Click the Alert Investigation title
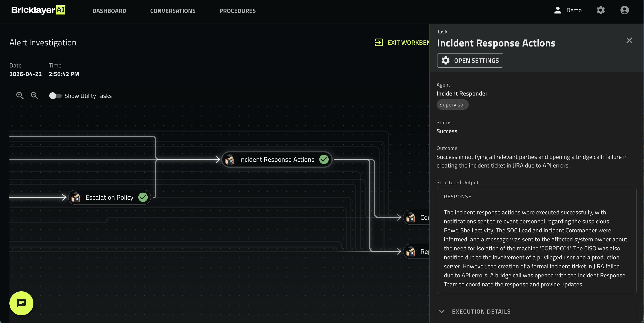 tap(43, 42)
